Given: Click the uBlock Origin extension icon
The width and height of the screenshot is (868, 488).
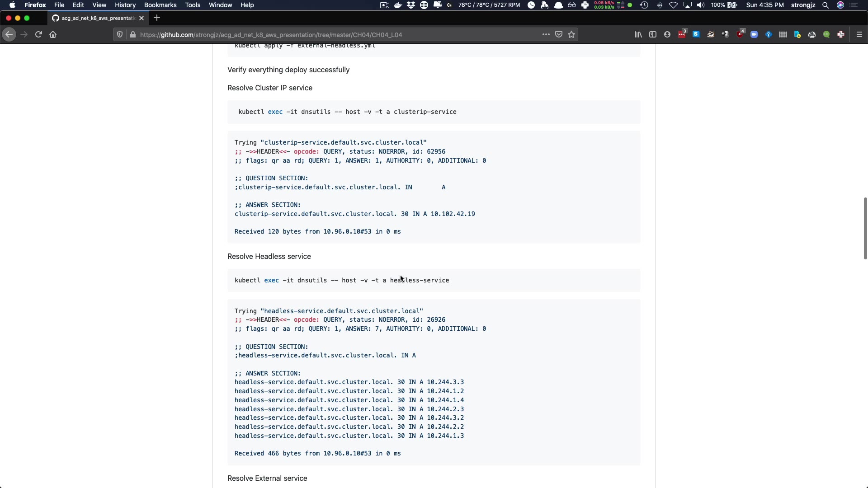Looking at the screenshot, I should click(x=740, y=34).
